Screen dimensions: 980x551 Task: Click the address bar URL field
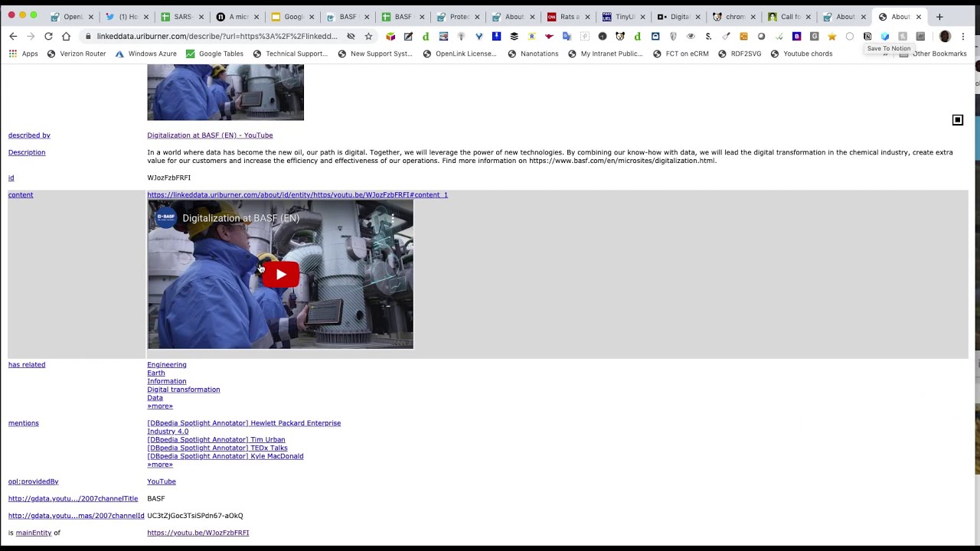(x=217, y=36)
